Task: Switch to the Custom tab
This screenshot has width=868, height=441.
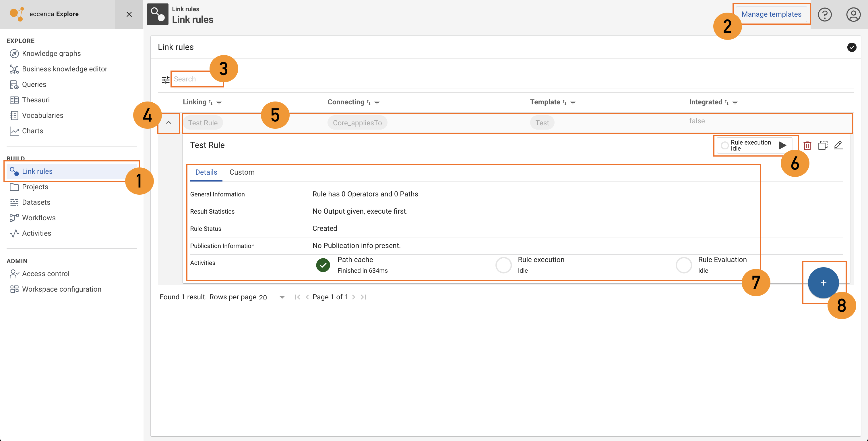Action: click(x=242, y=172)
